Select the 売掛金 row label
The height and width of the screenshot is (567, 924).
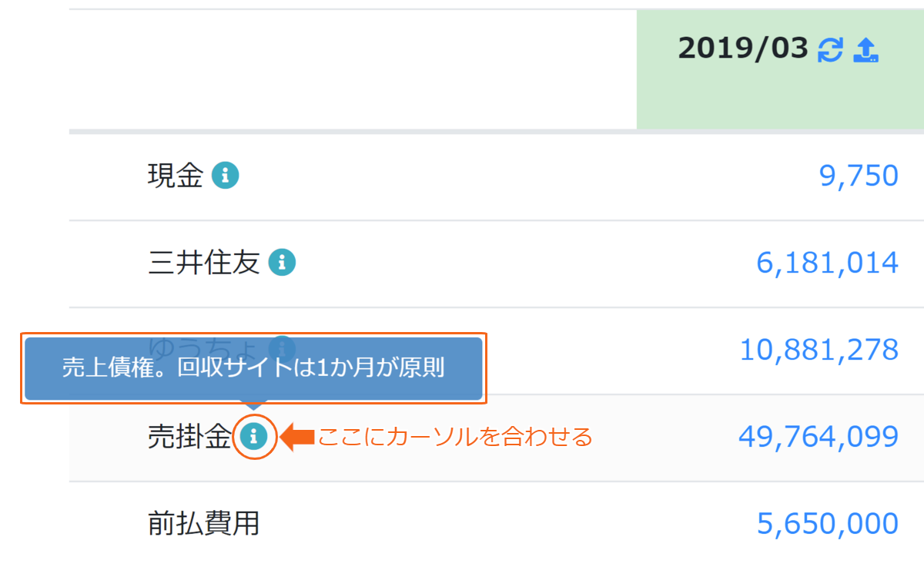tap(189, 438)
